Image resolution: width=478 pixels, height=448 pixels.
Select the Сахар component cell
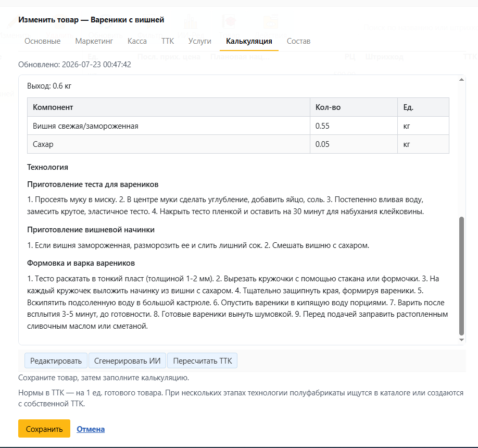click(x=169, y=144)
